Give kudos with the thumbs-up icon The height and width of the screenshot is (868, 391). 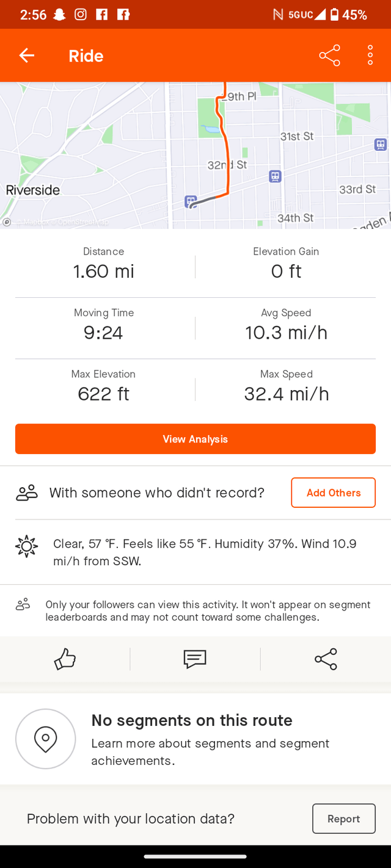[x=65, y=659]
